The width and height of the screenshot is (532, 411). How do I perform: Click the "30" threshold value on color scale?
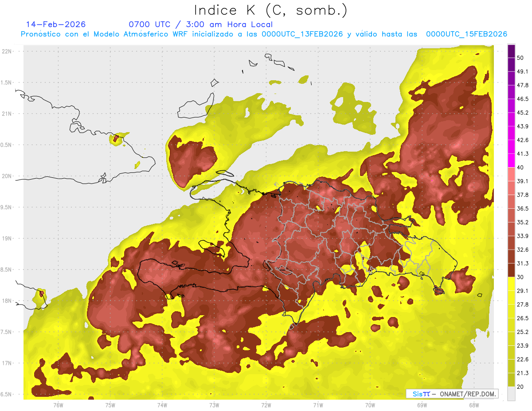(x=520, y=277)
